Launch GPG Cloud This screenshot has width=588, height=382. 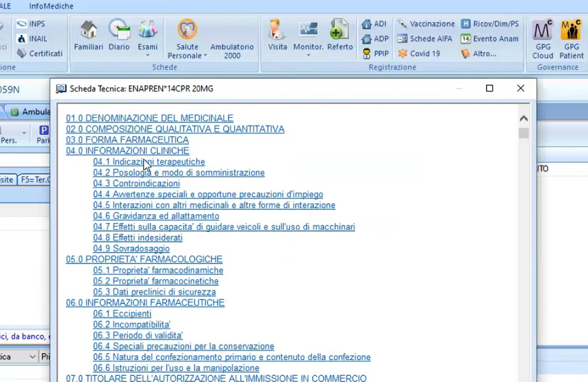pyautogui.click(x=543, y=39)
